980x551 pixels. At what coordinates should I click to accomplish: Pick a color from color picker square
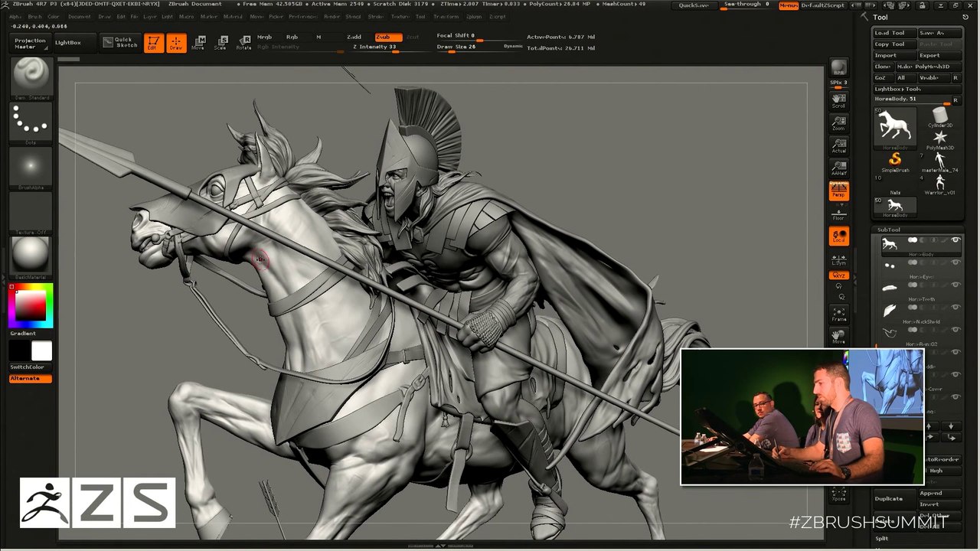click(31, 305)
